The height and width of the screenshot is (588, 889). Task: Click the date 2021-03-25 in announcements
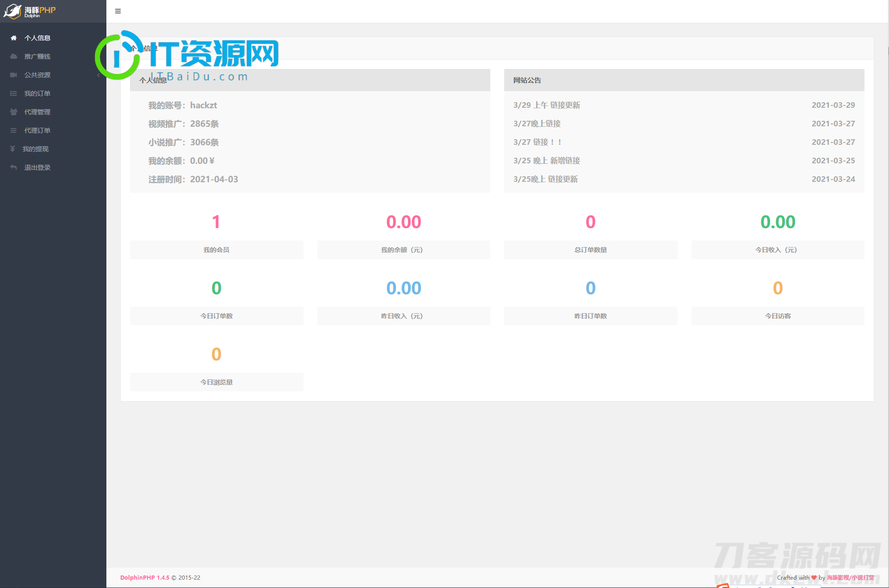[833, 161]
